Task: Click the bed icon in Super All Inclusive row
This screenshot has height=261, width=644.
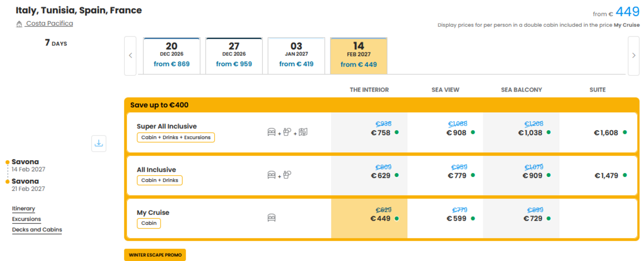Action: pos(271,132)
